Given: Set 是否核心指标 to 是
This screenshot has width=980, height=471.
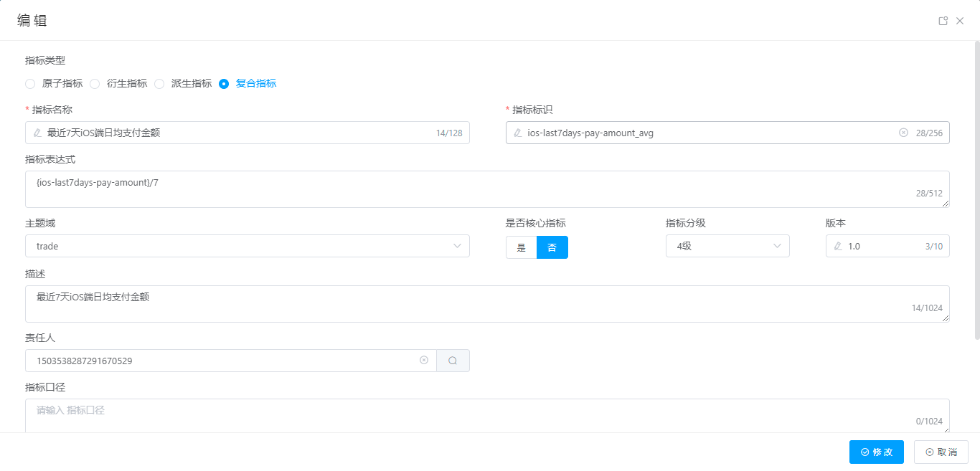Looking at the screenshot, I should pyautogui.click(x=522, y=247).
